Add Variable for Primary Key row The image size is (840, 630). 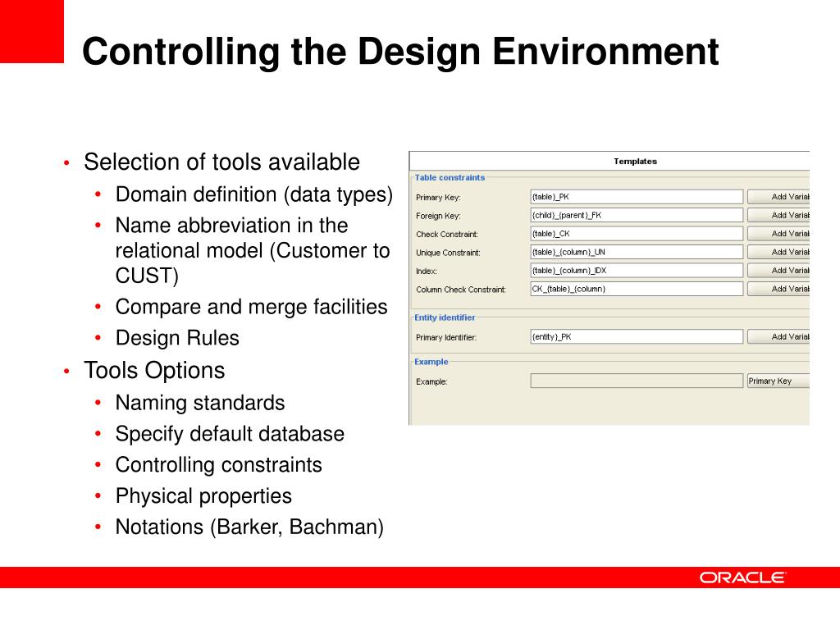[x=778, y=197]
